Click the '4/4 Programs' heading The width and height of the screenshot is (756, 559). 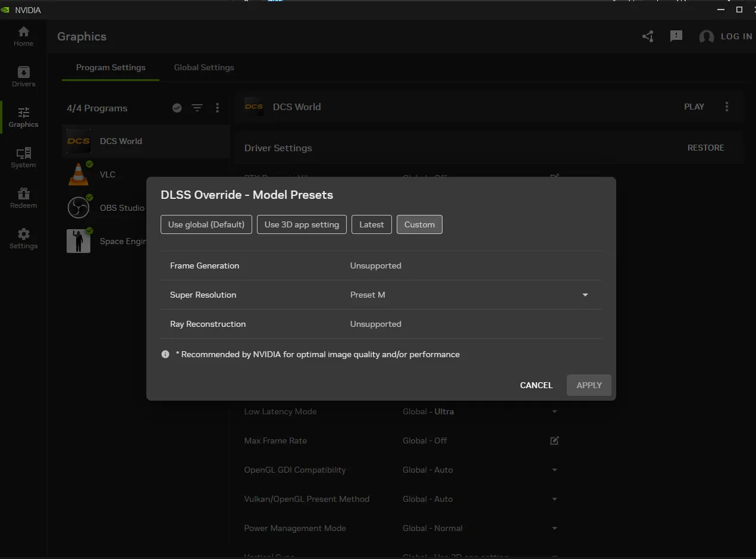[x=97, y=108]
